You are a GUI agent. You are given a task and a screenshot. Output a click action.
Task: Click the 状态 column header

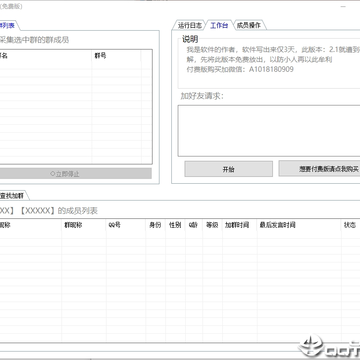pos(351,225)
